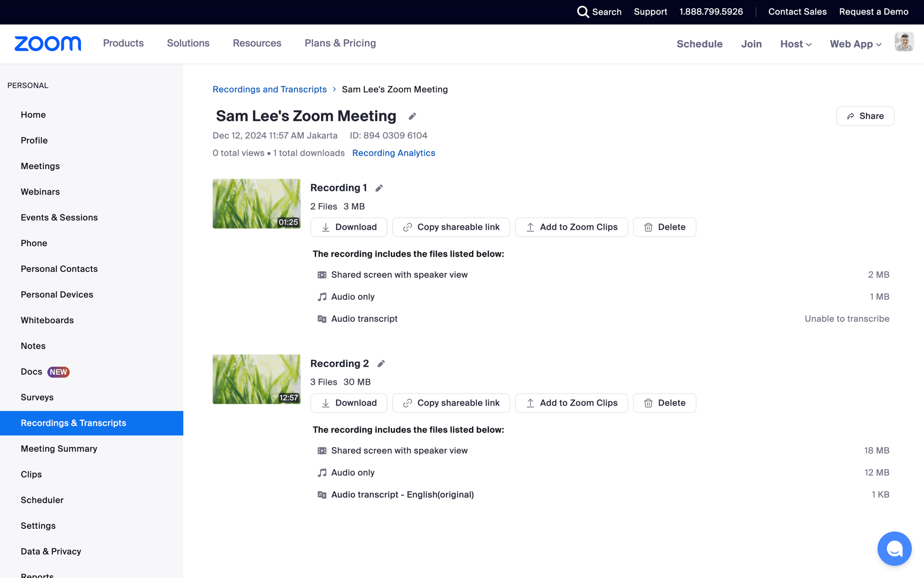Go back to Recordings and Transcripts breadcrumb
This screenshot has height=578, width=924.
coord(269,90)
